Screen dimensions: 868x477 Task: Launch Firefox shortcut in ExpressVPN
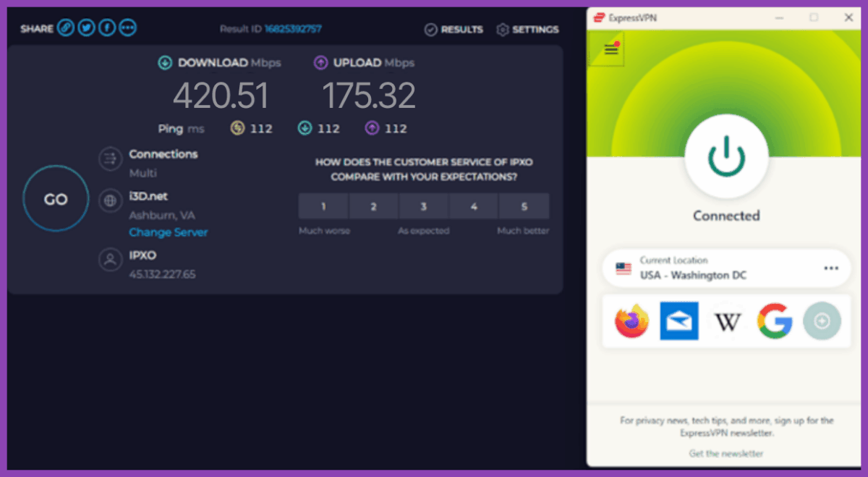click(x=631, y=321)
